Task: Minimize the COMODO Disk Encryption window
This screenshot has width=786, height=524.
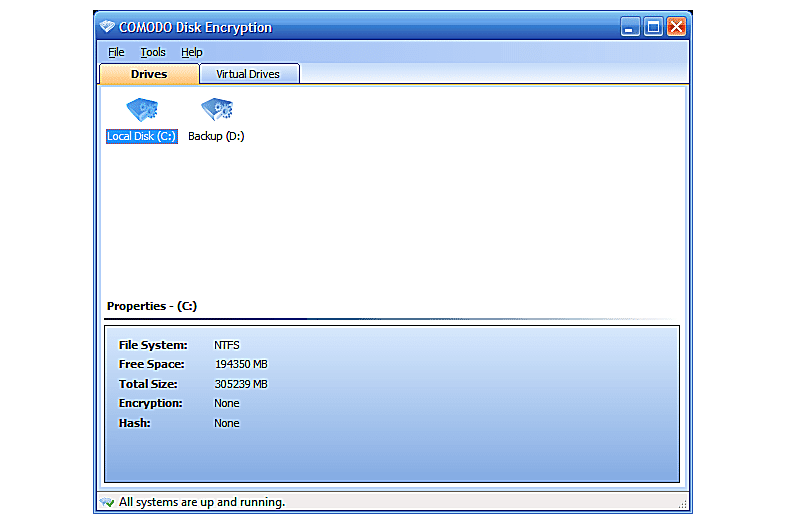Action: coord(630,27)
